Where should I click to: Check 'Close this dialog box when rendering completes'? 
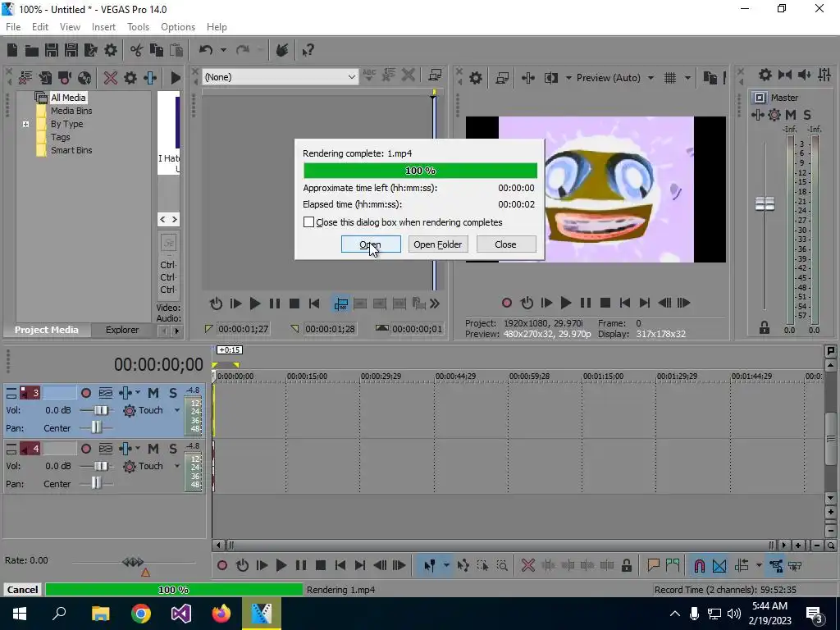[308, 222]
